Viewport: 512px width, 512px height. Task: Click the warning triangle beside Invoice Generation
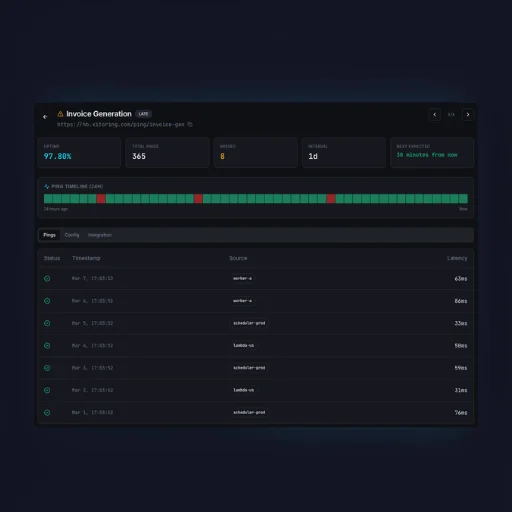(60, 114)
